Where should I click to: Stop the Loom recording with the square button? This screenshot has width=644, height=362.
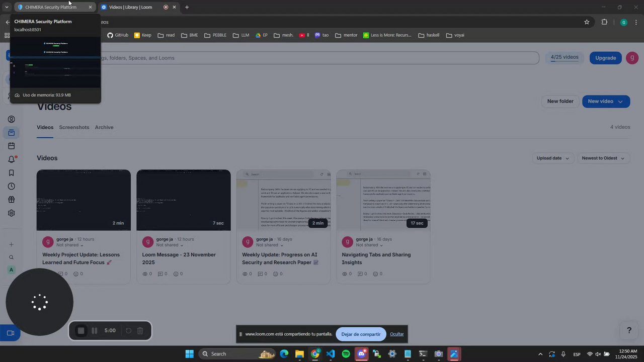81,330
